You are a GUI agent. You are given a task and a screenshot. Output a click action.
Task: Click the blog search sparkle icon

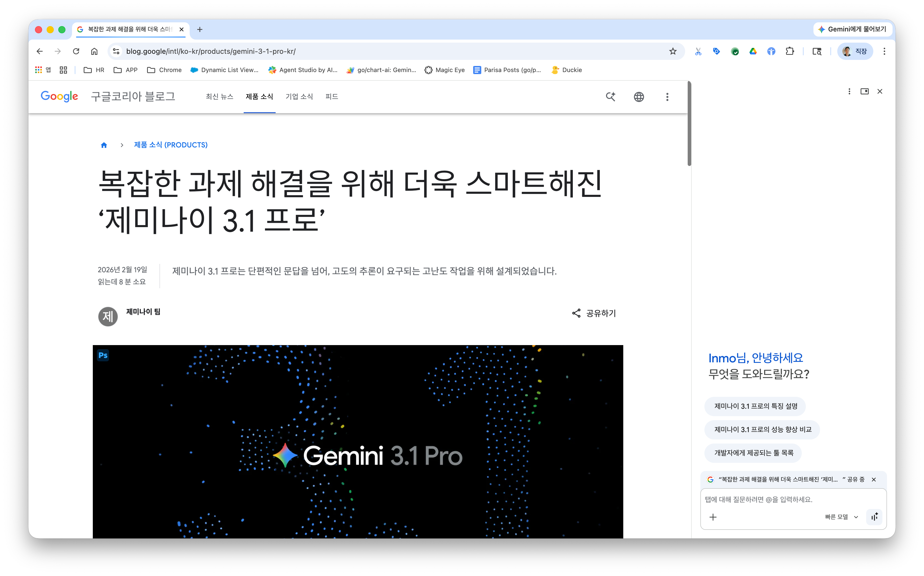pyautogui.click(x=611, y=97)
